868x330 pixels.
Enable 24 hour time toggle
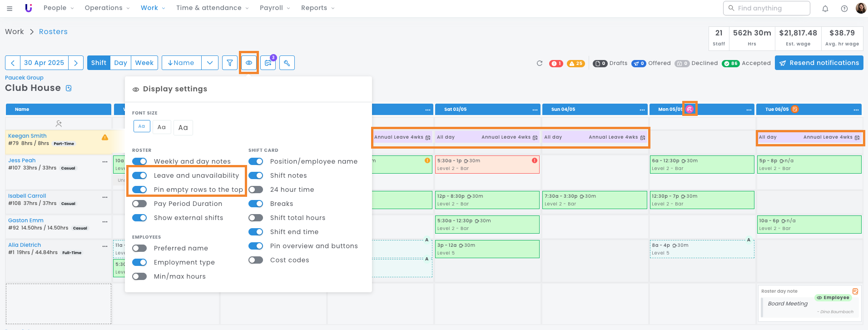(x=256, y=190)
